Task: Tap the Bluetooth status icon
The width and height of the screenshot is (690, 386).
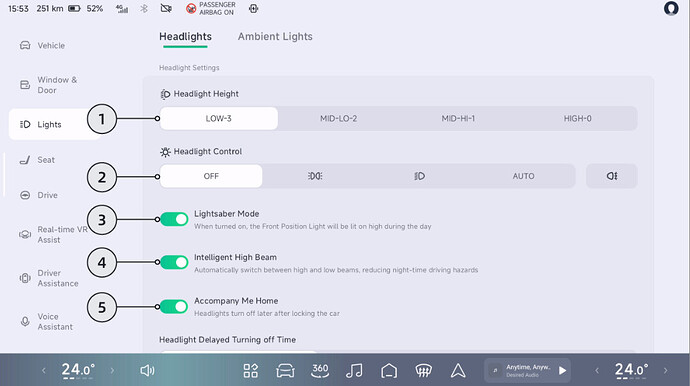Action: (x=144, y=9)
